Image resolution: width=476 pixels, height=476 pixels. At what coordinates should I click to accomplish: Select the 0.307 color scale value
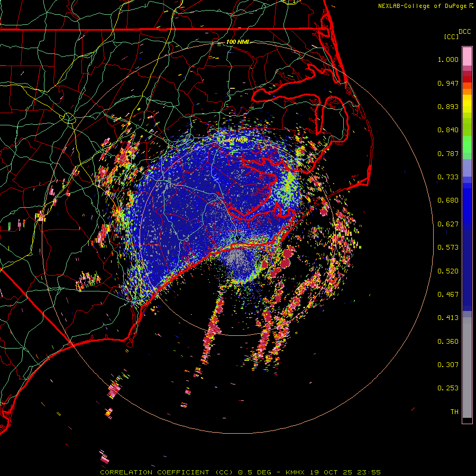point(448,365)
